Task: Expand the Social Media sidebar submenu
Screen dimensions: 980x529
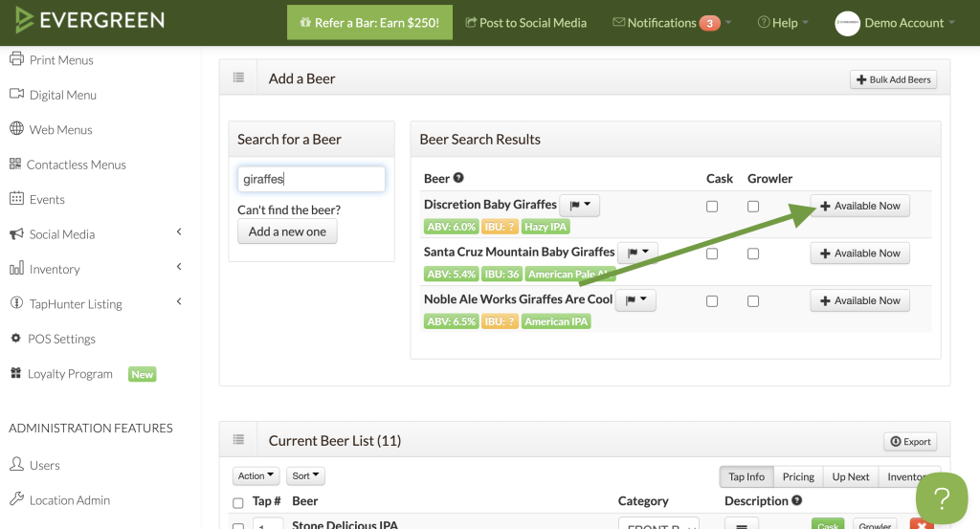Action: click(179, 233)
